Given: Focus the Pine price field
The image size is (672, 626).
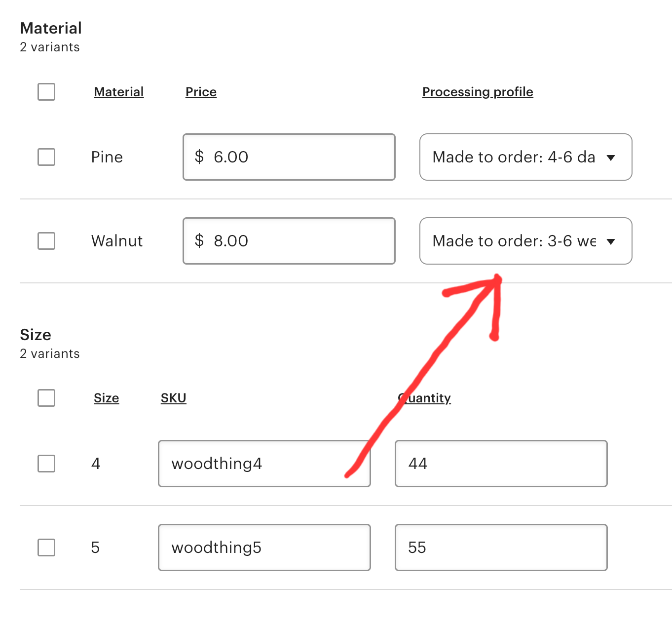Looking at the screenshot, I should pos(289,157).
